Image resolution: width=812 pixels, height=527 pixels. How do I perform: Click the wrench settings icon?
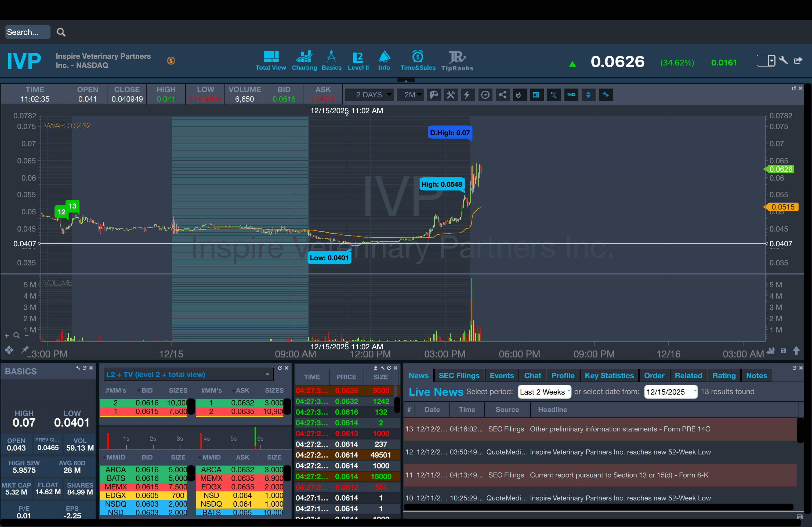pos(783,61)
